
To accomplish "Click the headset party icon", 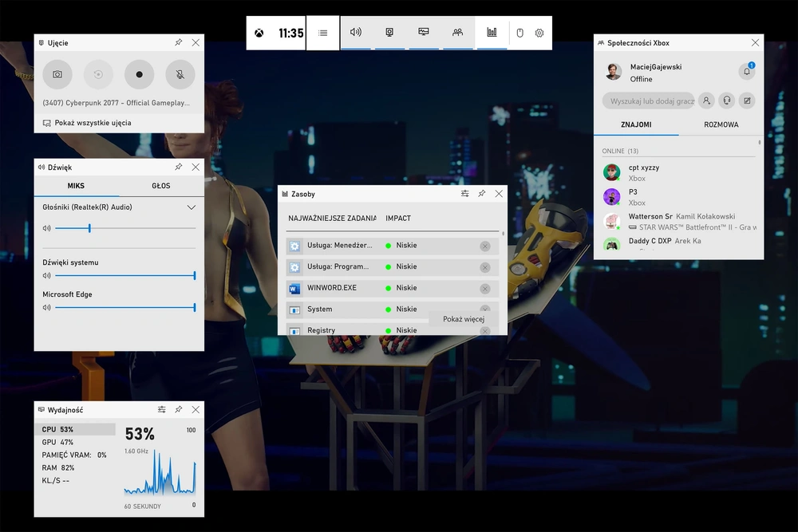I will click(x=727, y=100).
